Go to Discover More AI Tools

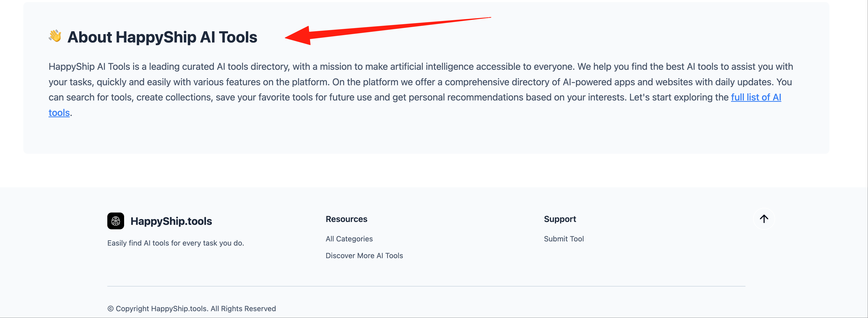click(364, 256)
